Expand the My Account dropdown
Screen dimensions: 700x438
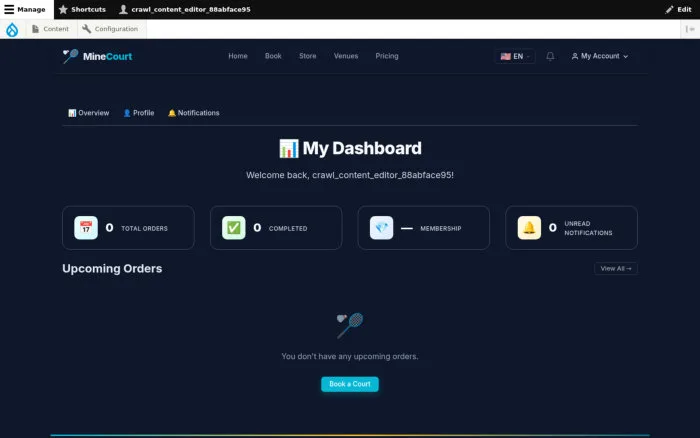600,56
